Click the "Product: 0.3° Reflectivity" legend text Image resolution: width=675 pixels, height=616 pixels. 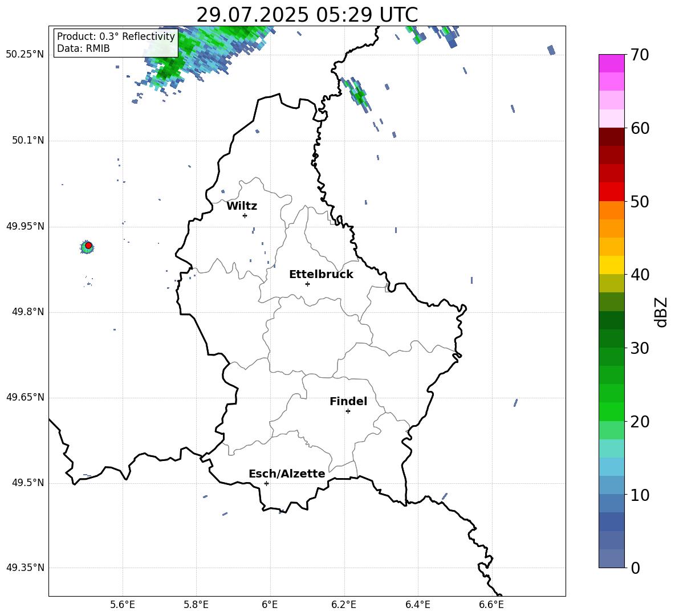pyautogui.click(x=116, y=36)
